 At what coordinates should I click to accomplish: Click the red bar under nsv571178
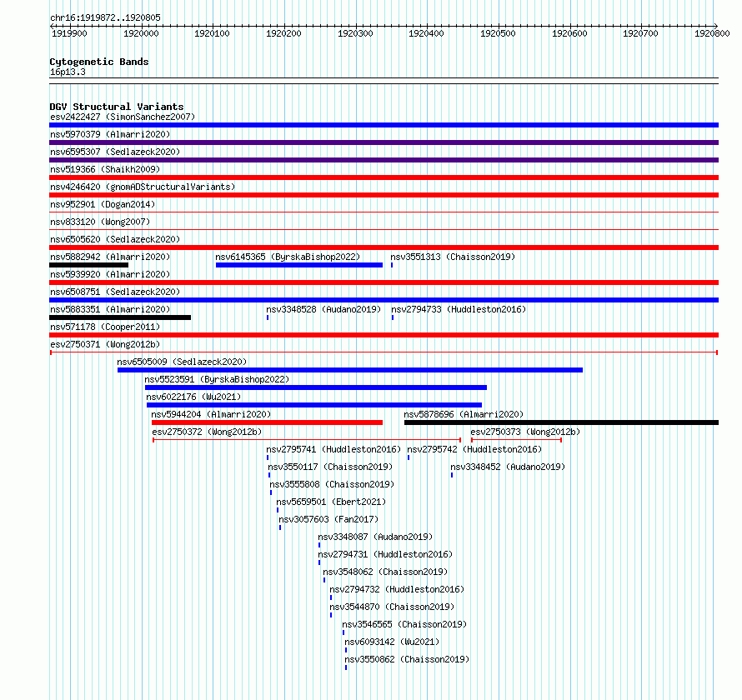[384, 335]
